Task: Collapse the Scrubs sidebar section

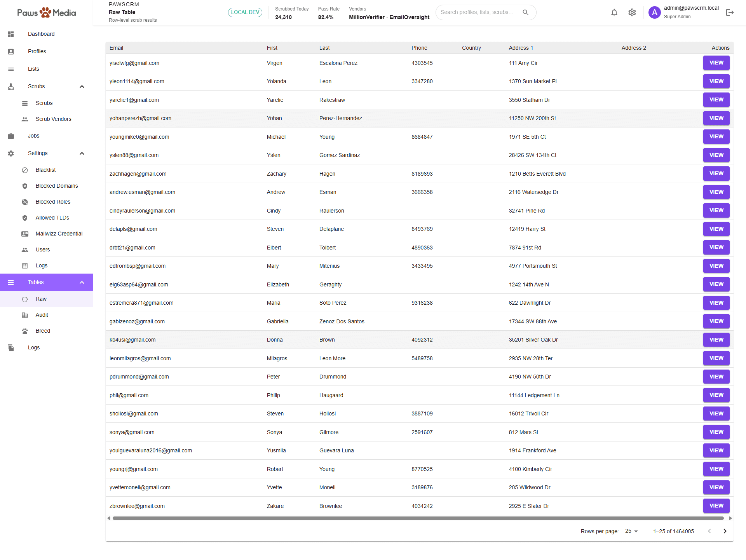Action: [82, 87]
